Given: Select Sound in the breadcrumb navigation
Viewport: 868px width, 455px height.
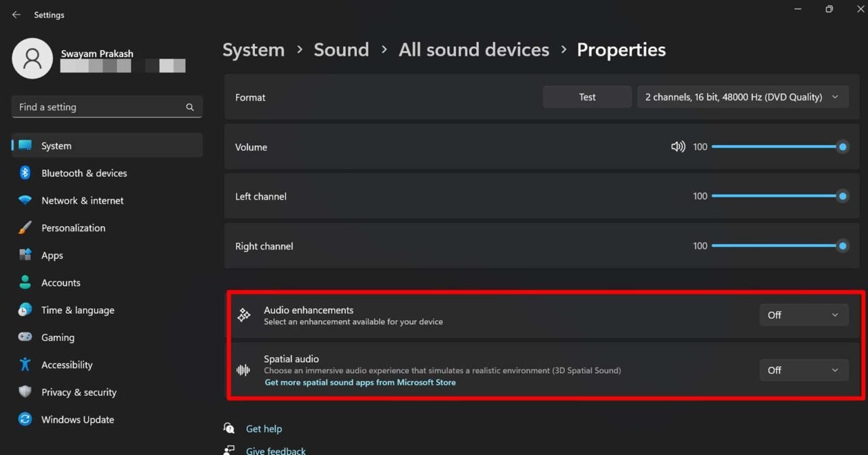Looking at the screenshot, I should click(x=341, y=49).
